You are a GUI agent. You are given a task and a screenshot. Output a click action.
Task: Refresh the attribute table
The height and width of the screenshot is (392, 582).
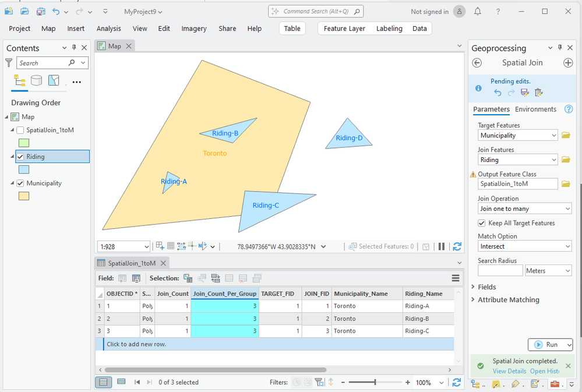click(x=457, y=382)
